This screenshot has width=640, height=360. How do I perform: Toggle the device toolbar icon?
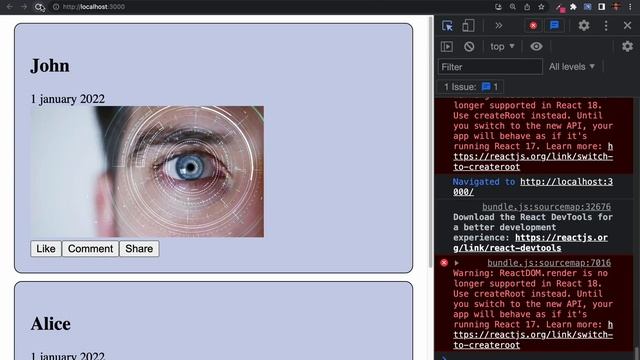[468, 26]
